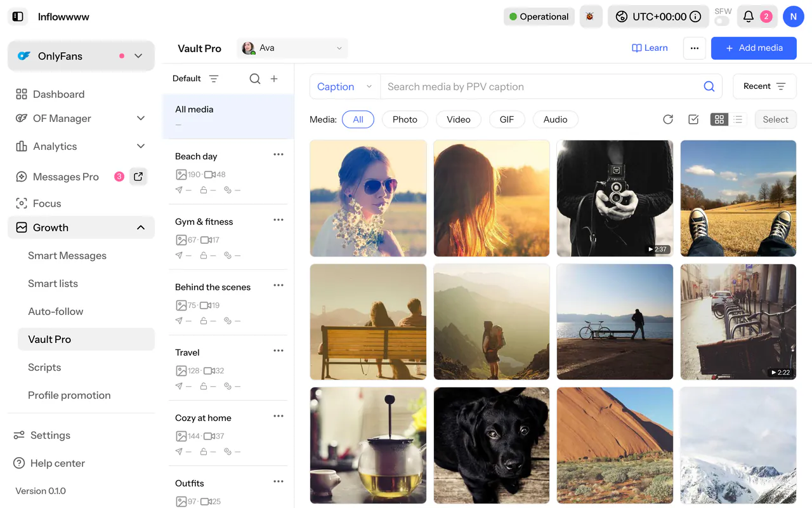Open Gym & fitness folder options menu
Viewport: 812px width, 508px height.
pyautogui.click(x=278, y=220)
